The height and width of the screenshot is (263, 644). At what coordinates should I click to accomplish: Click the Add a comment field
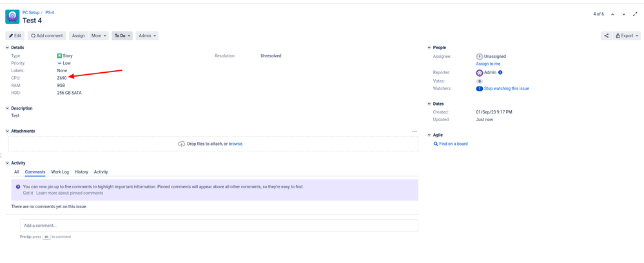(219, 226)
